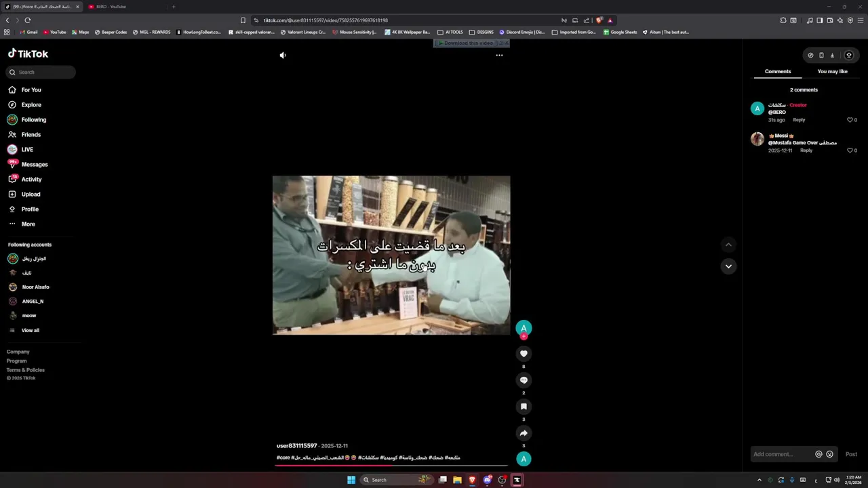Go to next video with down chevron
Screen dimensions: 868x488
728,266
